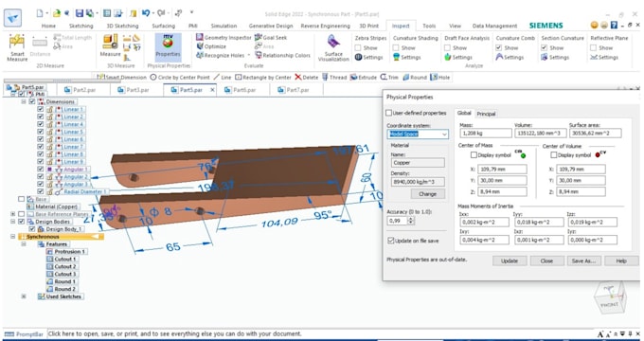Open the Principal tab in Physical Properties

[x=486, y=114]
